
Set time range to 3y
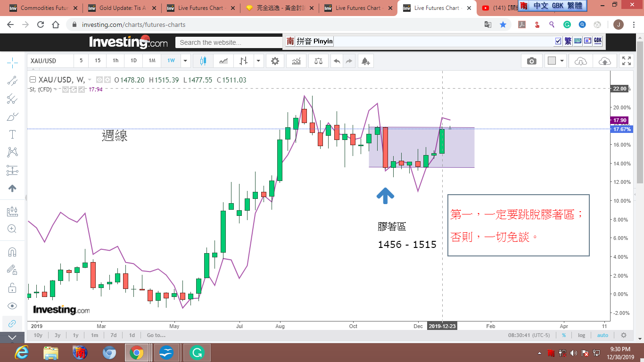pos(58,335)
